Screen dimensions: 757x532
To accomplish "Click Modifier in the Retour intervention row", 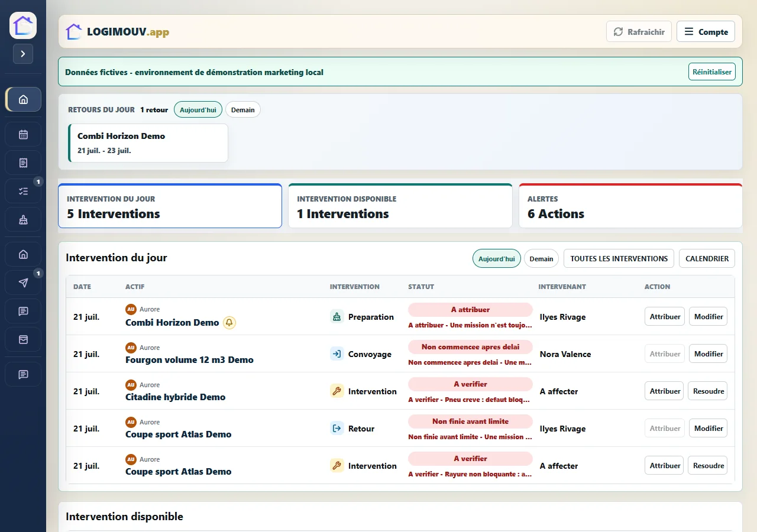I will 709,428.
